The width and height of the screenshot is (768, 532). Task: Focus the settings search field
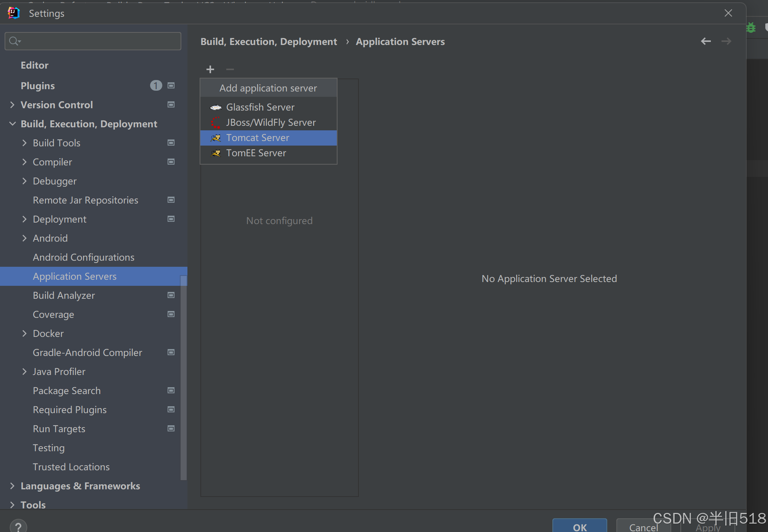93,41
